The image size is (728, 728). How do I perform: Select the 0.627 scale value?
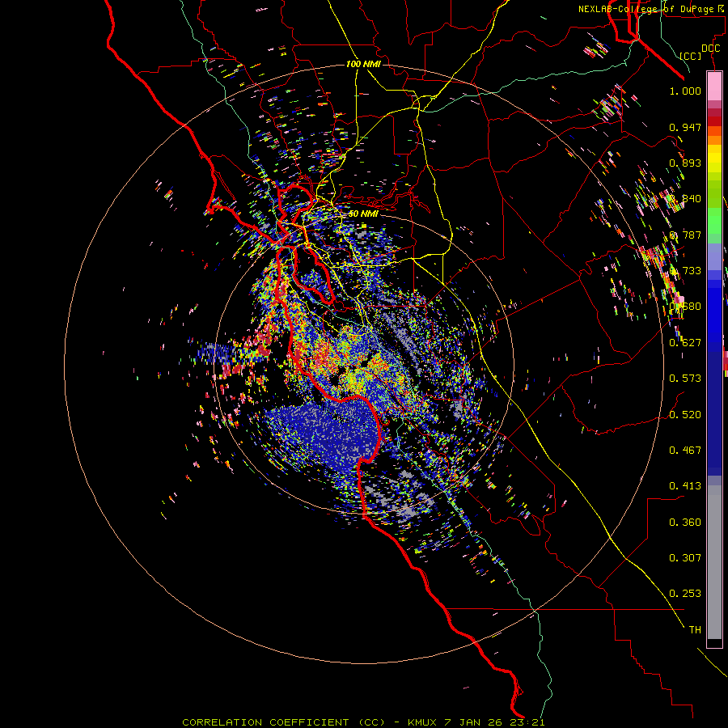685,343
